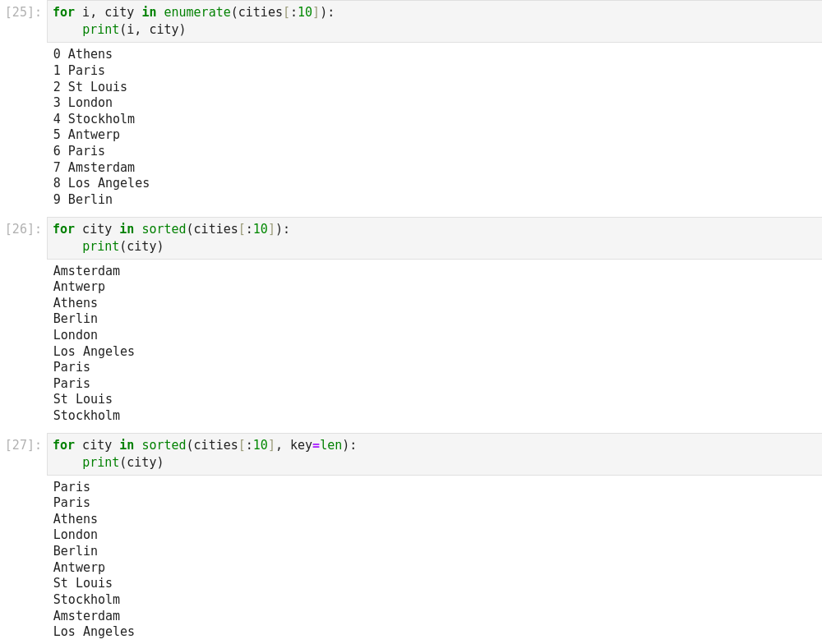This screenshot has height=644, width=822.
Task: Click 'Antwerp' in the length-sorted output
Action: tap(79, 568)
